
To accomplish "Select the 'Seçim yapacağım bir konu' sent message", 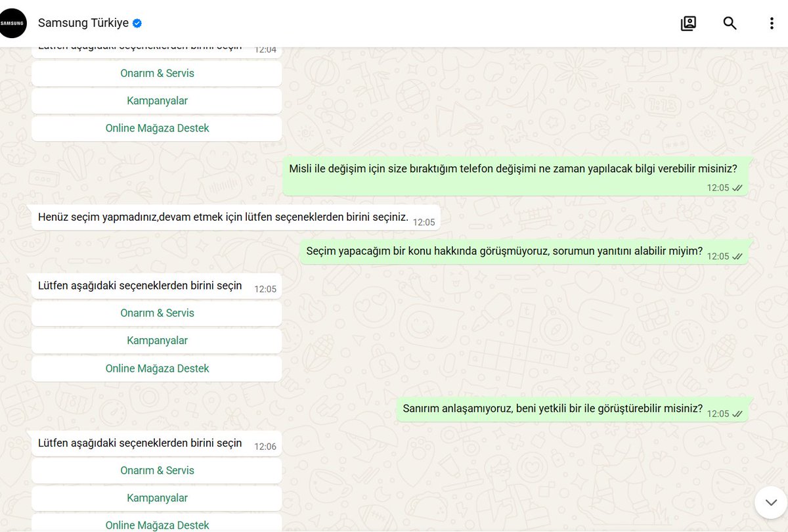I will (524, 252).
